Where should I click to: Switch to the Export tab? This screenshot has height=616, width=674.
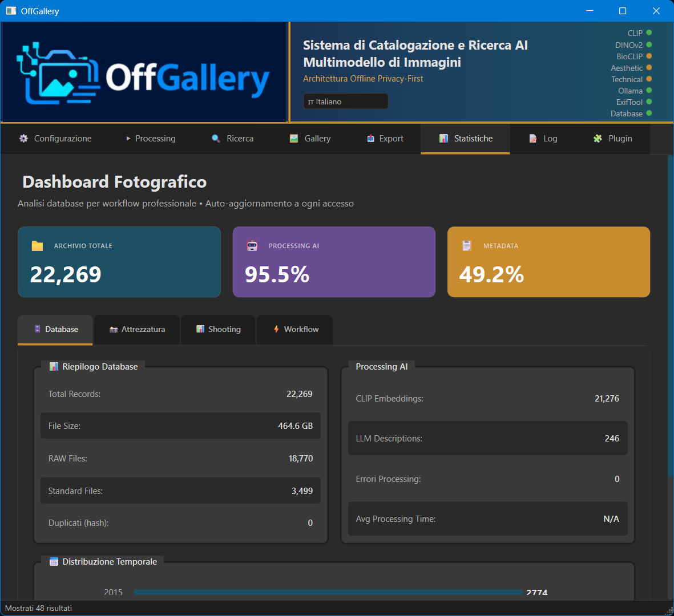tap(385, 139)
